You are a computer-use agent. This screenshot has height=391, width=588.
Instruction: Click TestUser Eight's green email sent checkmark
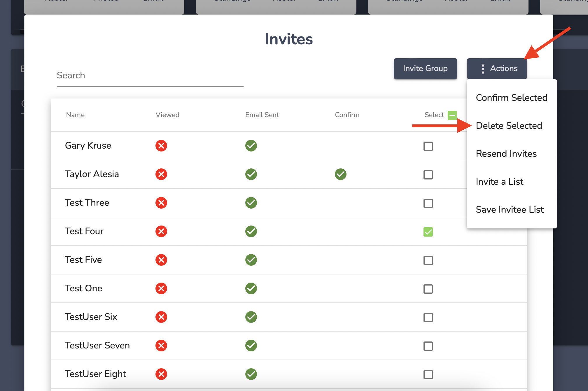point(251,374)
